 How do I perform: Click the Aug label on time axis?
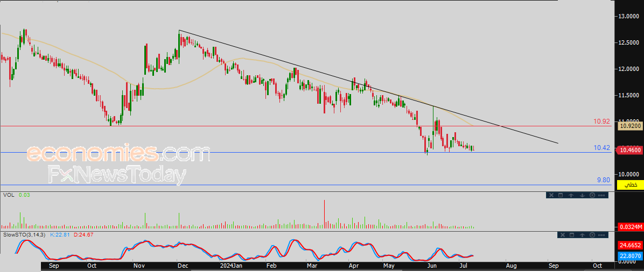(511, 266)
